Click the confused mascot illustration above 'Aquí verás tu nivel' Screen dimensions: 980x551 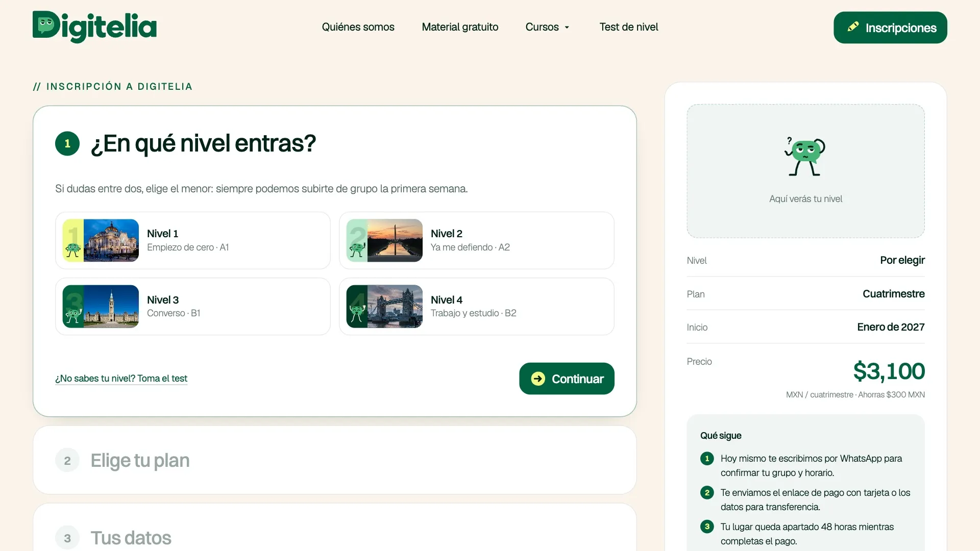click(805, 157)
